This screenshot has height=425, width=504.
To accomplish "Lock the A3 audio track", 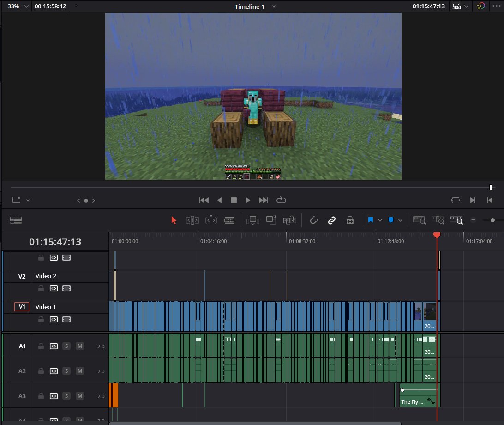I will coord(41,396).
